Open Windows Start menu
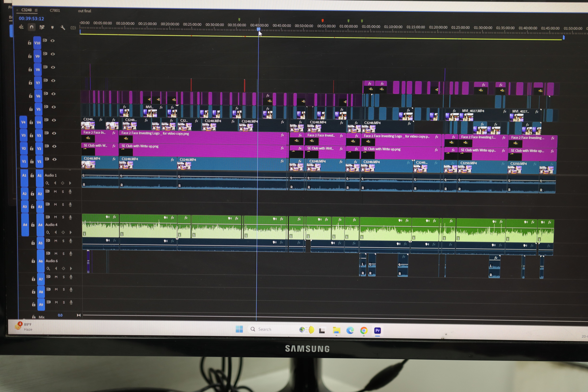 239,329
